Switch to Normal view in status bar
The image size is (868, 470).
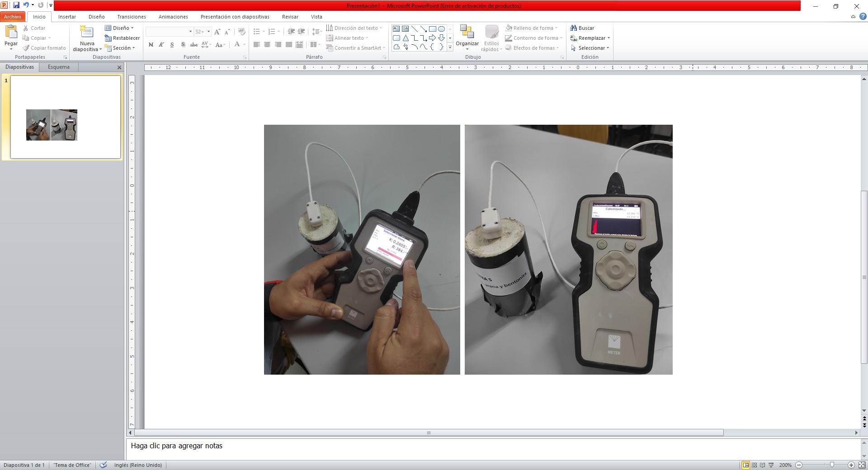click(x=745, y=465)
